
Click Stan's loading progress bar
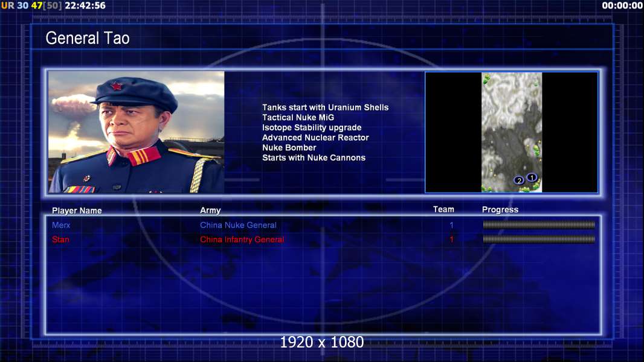[x=539, y=239]
